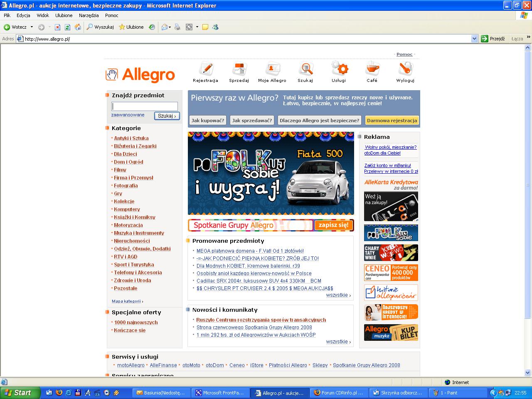Open the Edycja menu

pyautogui.click(x=23, y=15)
